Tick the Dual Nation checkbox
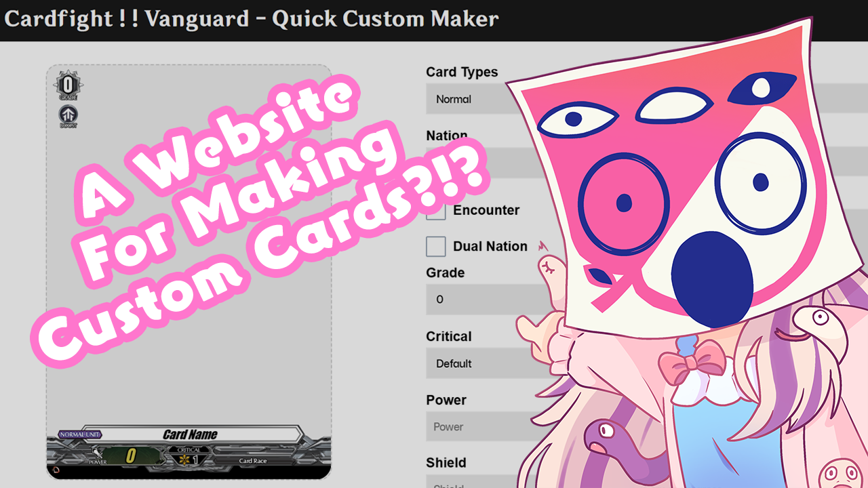868x488 pixels. pos(435,246)
